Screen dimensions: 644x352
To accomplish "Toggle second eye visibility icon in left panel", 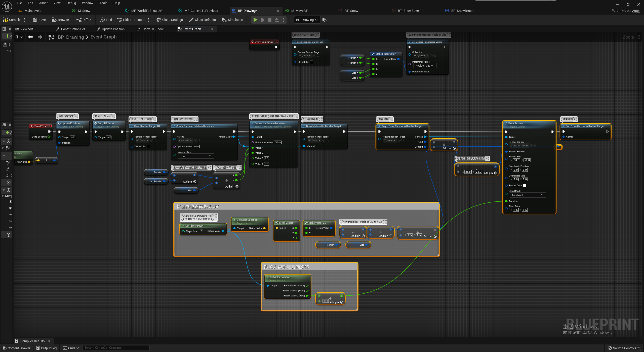I will click(x=10, y=208).
